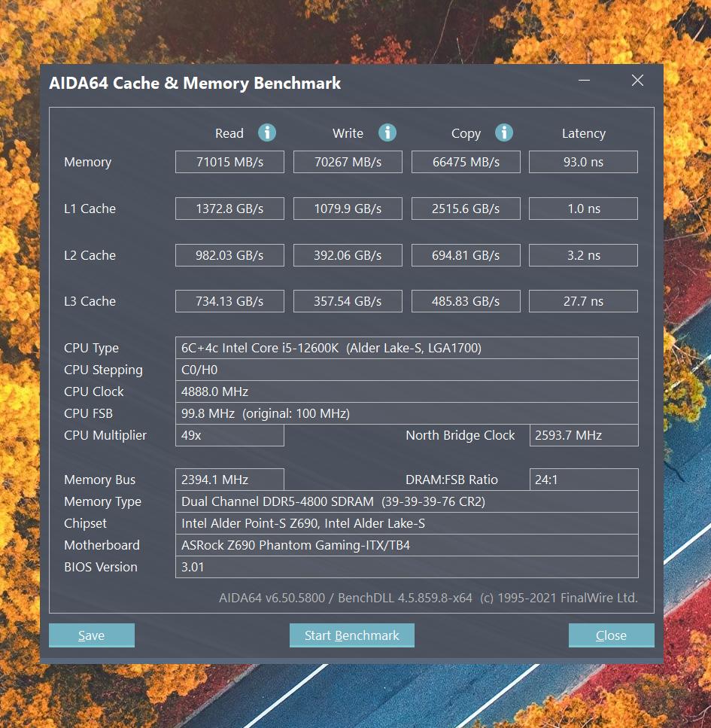Click the L1 Cache Latency value of 1.0 ns
This screenshot has height=728, width=711.
click(583, 208)
